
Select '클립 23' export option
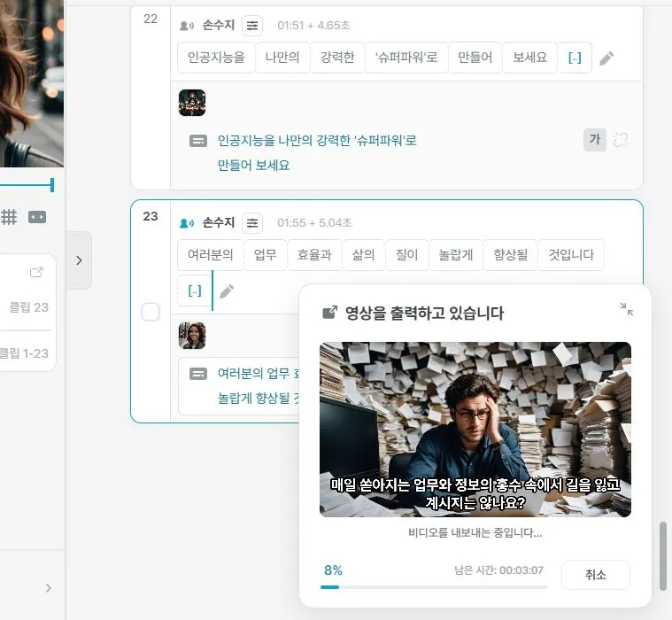28,307
